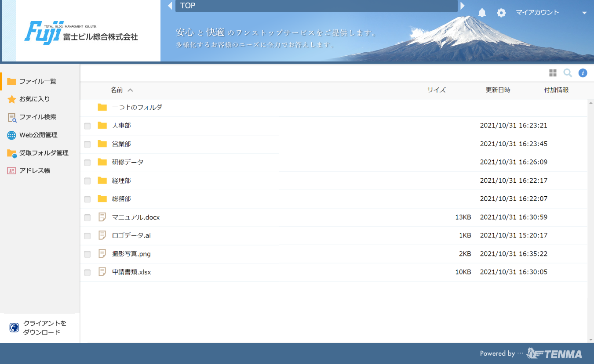The image size is (594, 364).
Task: Click the left arrow beside TOP path
Action: (170, 6)
